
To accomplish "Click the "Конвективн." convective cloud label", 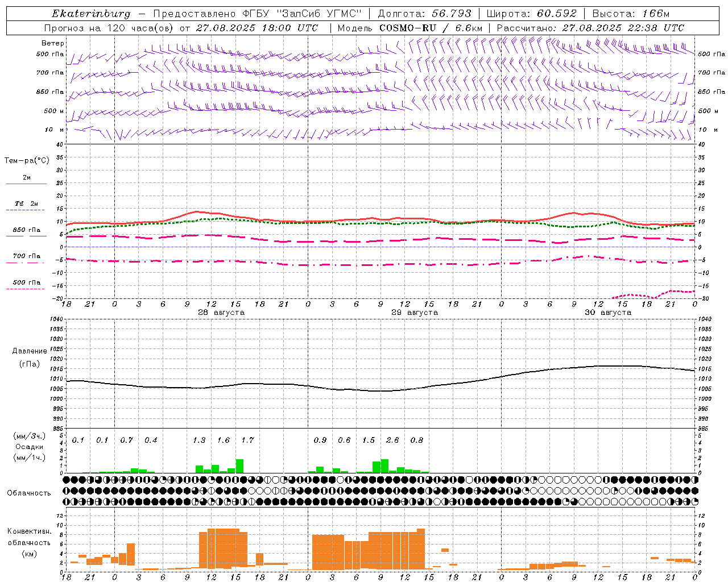I will (29, 531).
